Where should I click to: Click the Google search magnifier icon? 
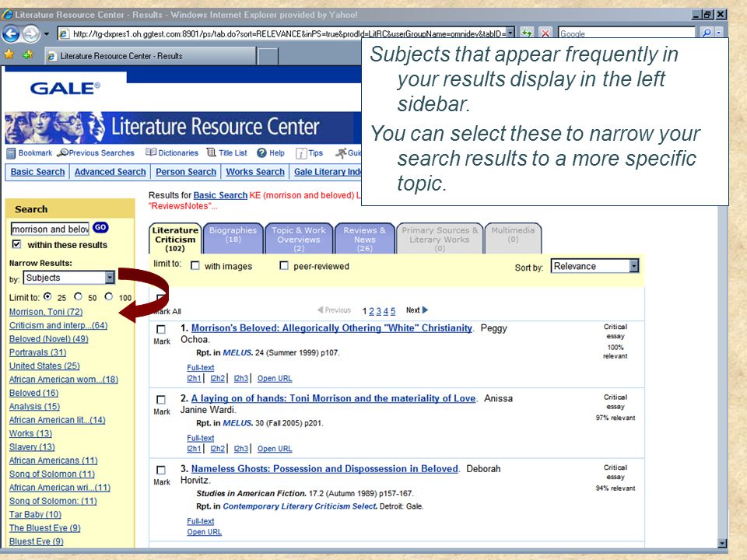[707, 33]
